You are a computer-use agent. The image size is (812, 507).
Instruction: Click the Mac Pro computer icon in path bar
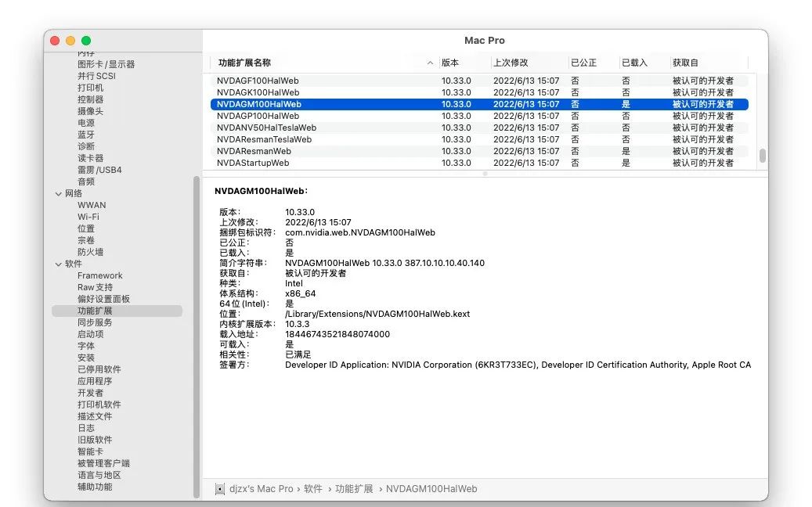(x=220, y=489)
